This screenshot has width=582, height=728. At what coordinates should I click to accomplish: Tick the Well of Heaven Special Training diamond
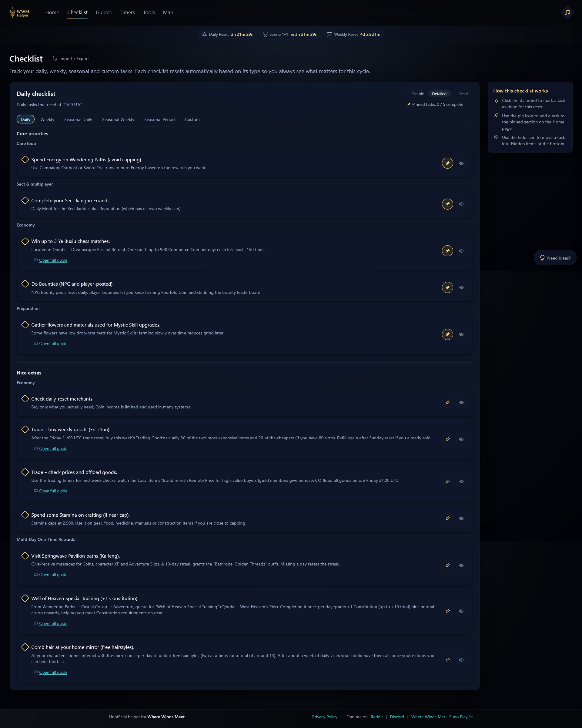(25, 598)
